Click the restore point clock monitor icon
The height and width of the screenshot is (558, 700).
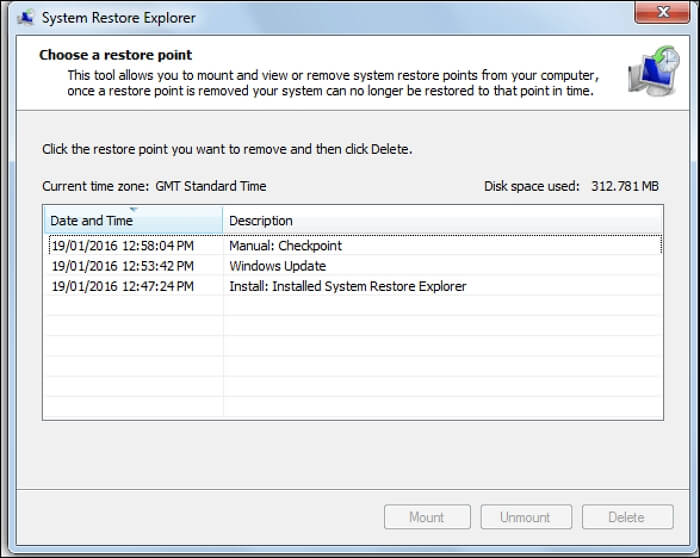tap(654, 71)
